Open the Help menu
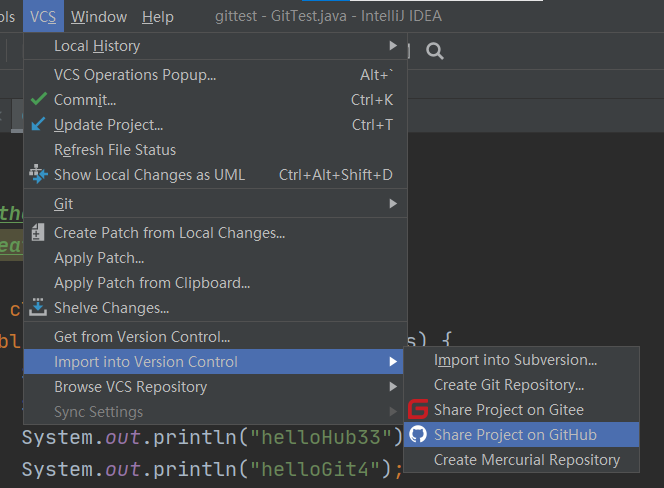The image size is (664, 488). click(x=158, y=17)
